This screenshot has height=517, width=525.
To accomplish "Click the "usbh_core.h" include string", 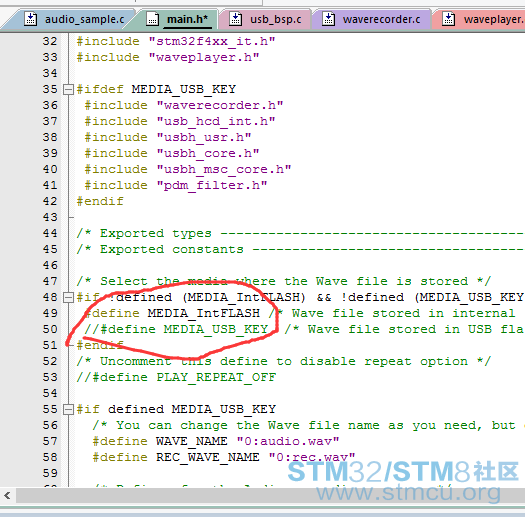I will point(208,153).
